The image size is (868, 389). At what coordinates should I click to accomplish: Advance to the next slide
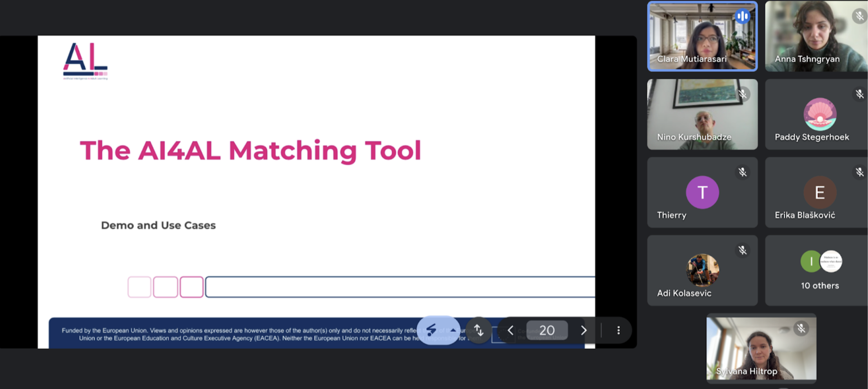pos(584,330)
